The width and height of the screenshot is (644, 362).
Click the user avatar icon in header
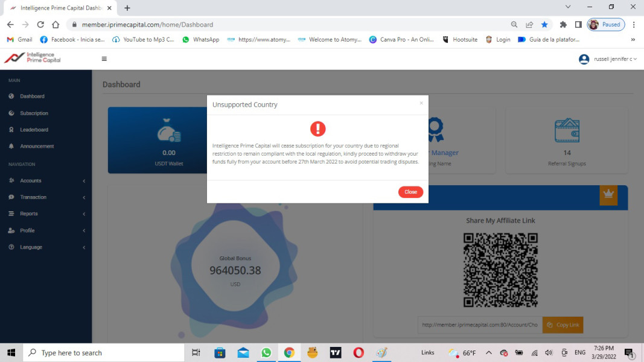(584, 59)
